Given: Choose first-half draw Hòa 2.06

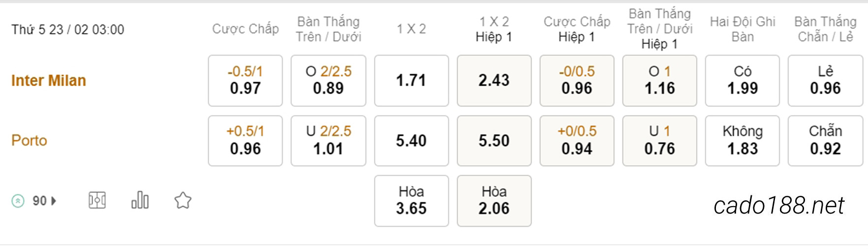Looking at the screenshot, I should coord(494,201).
